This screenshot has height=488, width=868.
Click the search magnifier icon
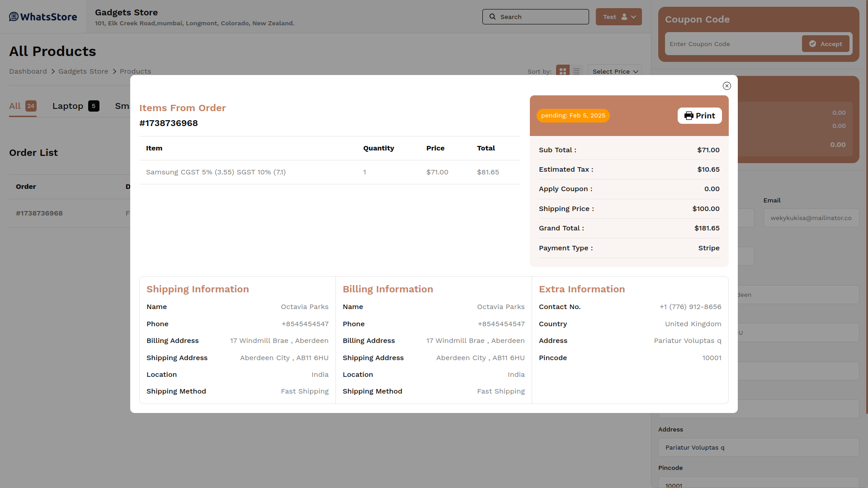(x=492, y=17)
